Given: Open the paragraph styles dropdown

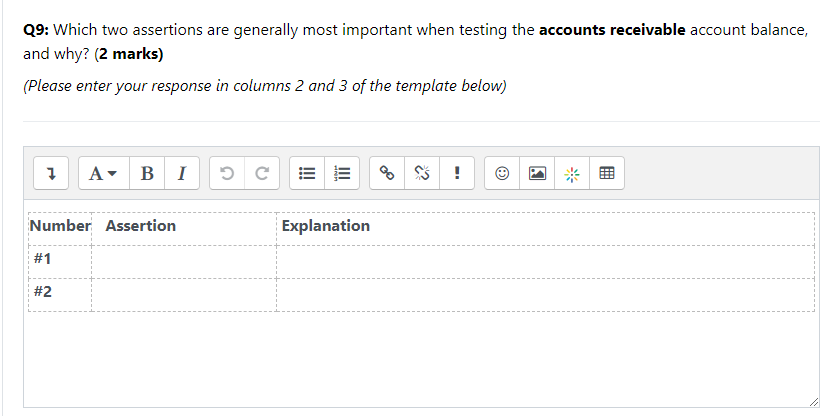Looking at the screenshot, I should point(103,174).
